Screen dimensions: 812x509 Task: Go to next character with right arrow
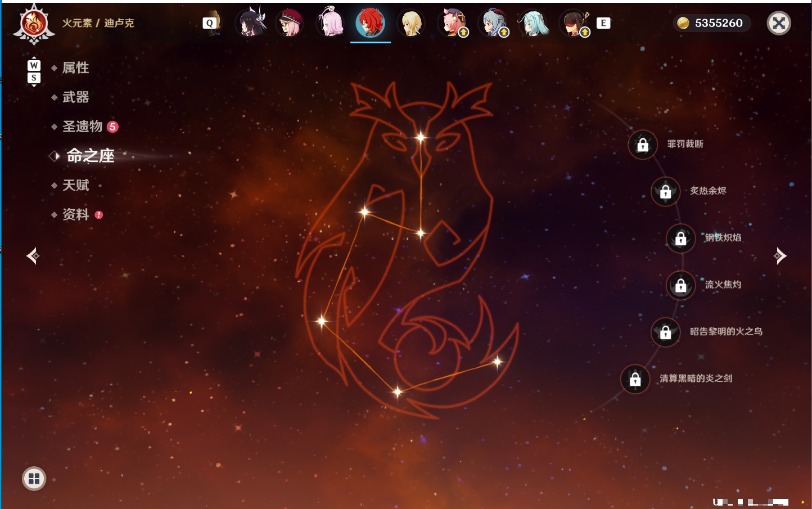click(779, 256)
